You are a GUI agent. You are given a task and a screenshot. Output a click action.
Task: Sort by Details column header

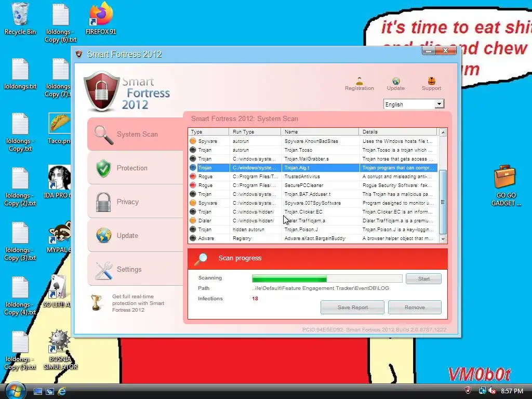point(398,131)
